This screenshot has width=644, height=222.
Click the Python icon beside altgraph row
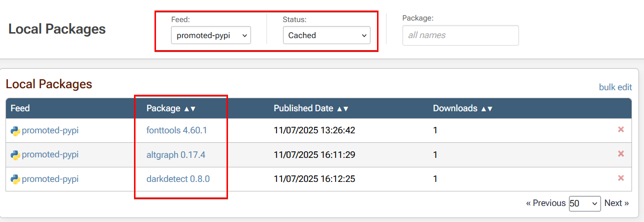[15, 155]
